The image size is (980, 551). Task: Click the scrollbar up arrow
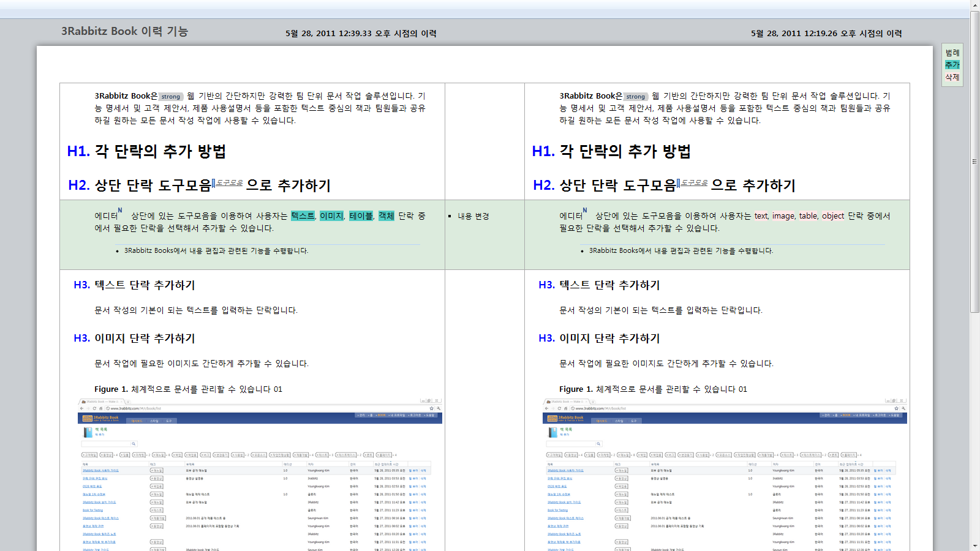(x=975, y=5)
